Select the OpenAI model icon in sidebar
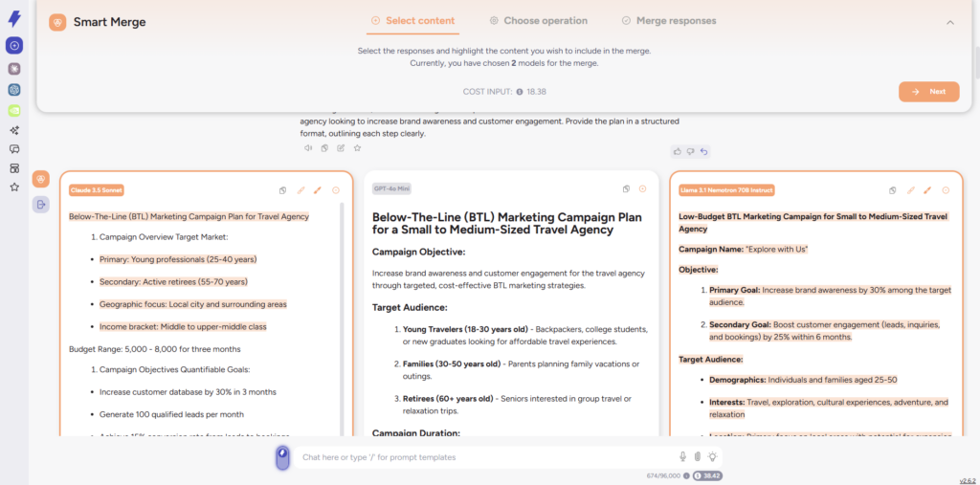980x485 pixels. [14, 90]
